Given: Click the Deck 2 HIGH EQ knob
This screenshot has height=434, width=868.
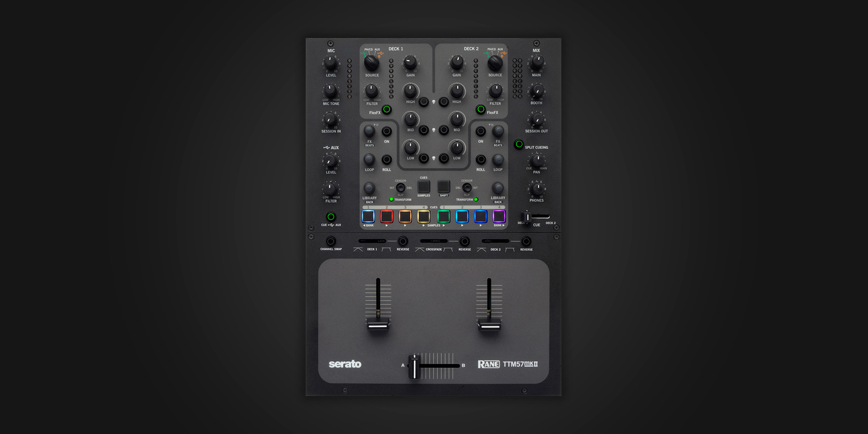Looking at the screenshot, I should tap(457, 90).
